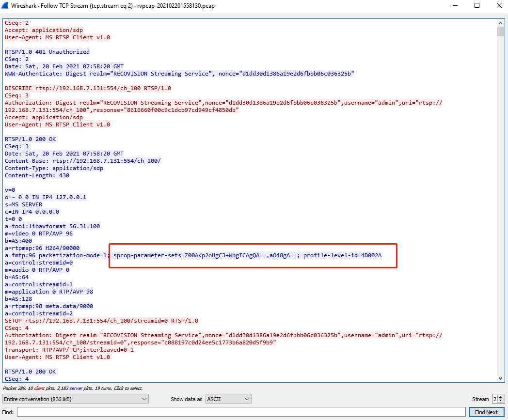The image size is (508, 420).
Task: Click the 's=MS SERVER' line
Action: 23,204
